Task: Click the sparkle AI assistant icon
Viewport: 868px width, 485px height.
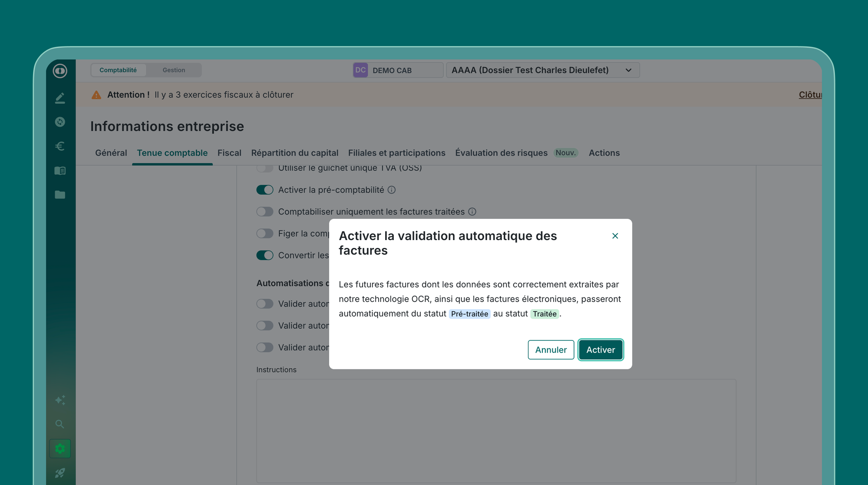Action: (60, 400)
